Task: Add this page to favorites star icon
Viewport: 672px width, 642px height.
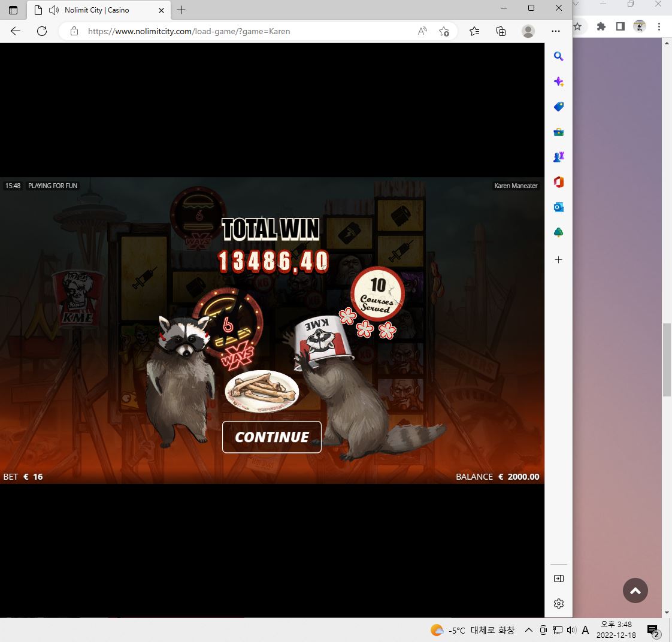Action: tap(444, 31)
